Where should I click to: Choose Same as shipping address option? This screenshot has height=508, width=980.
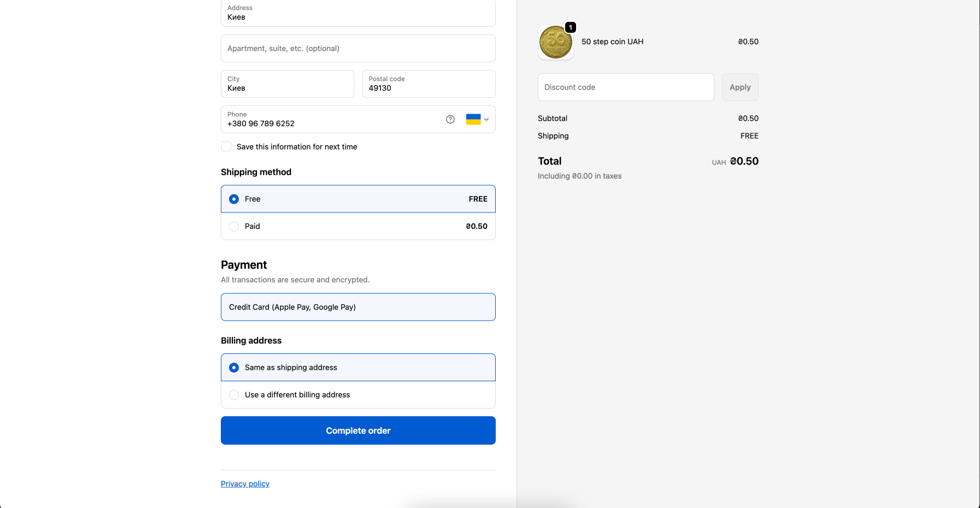[234, 368]
